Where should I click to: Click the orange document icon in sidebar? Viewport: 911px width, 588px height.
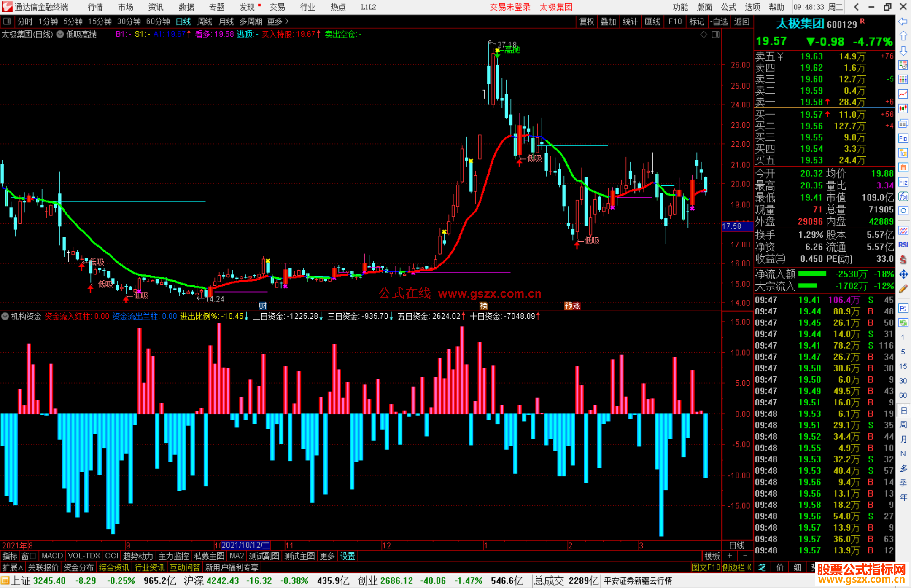click(903, 167)
